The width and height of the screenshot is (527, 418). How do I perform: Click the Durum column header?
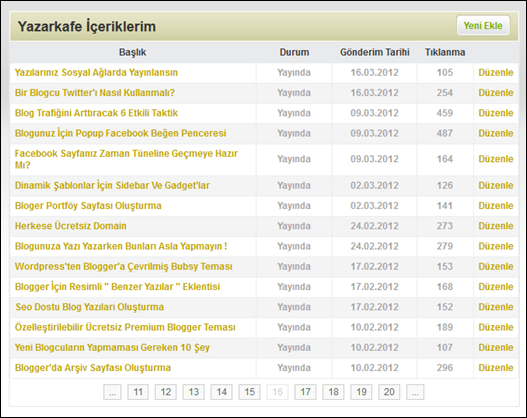pyautogui.click(x=294, y=52)
